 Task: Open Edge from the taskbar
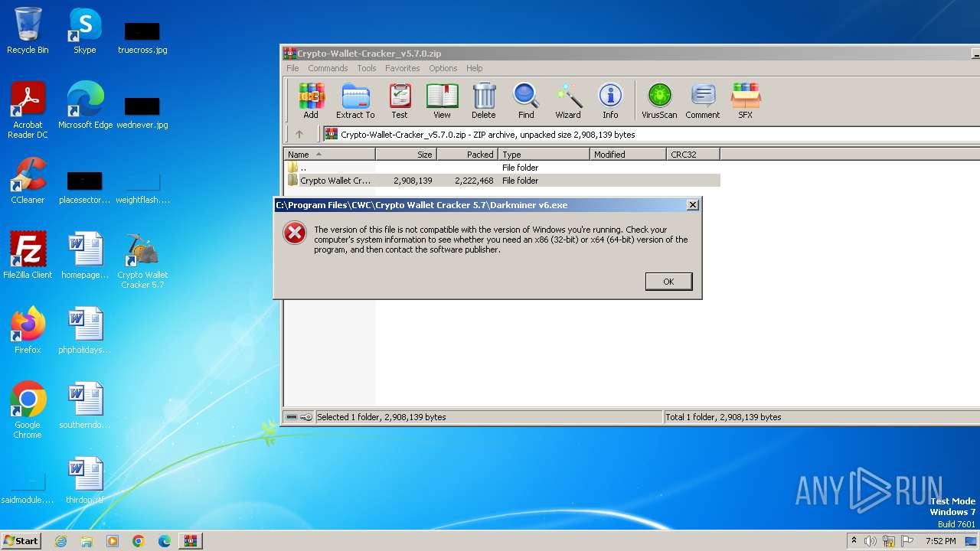165,541
